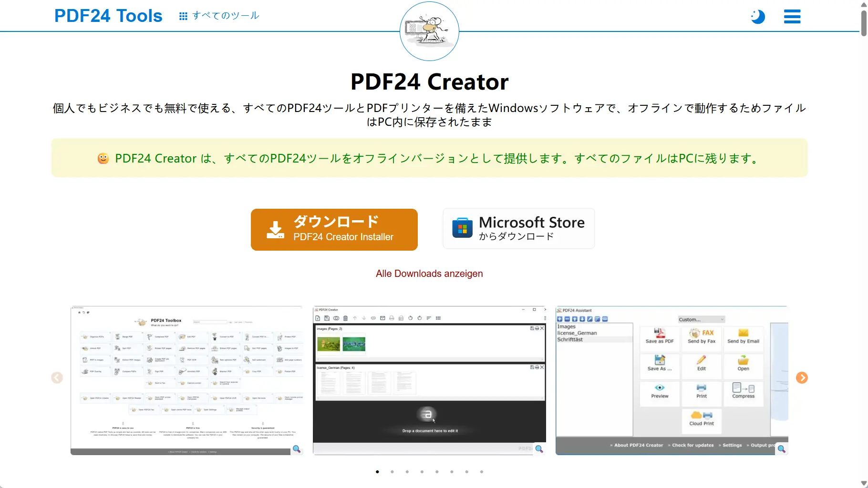Click the Microsoft Store logo icon
The width and height of the screenshot is (868, 488).
[x=462, y=228]
